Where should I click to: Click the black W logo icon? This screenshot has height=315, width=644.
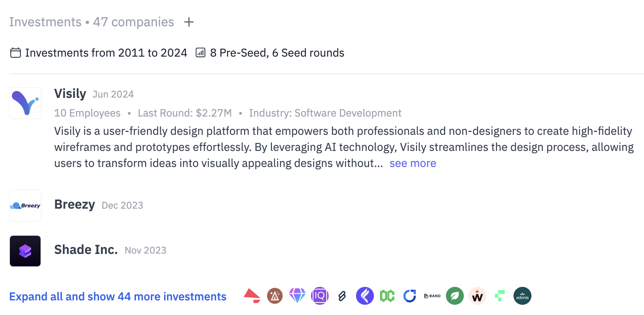(x=477, y=296)
